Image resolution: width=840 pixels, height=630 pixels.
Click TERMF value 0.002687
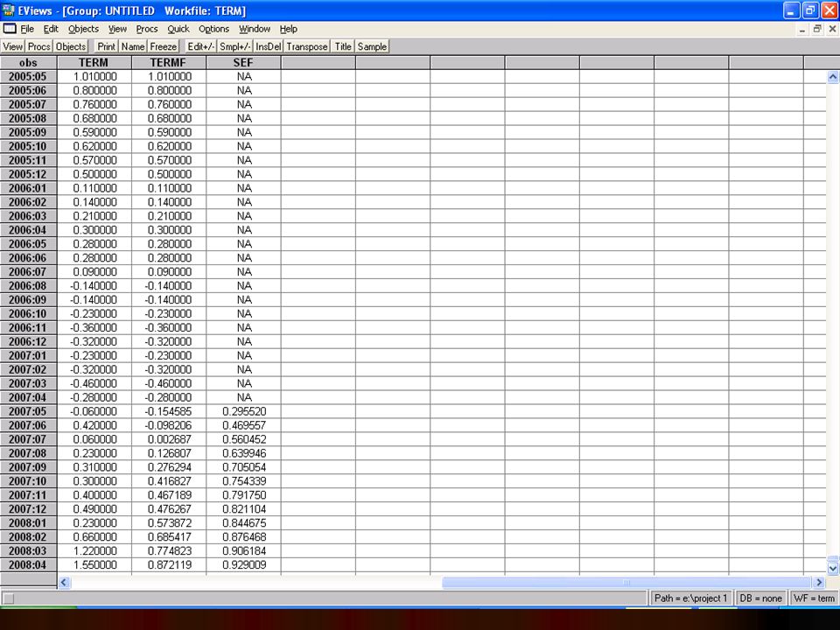tap(169, 439)
